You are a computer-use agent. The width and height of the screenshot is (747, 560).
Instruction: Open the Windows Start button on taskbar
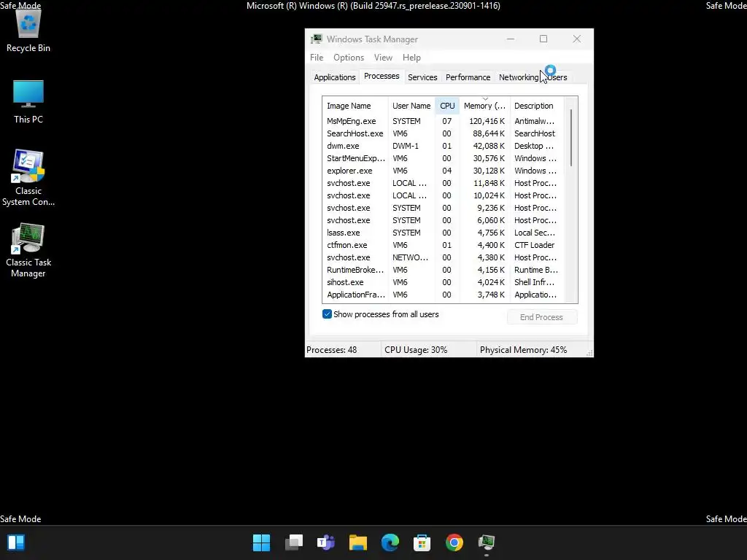pos(261,542)
